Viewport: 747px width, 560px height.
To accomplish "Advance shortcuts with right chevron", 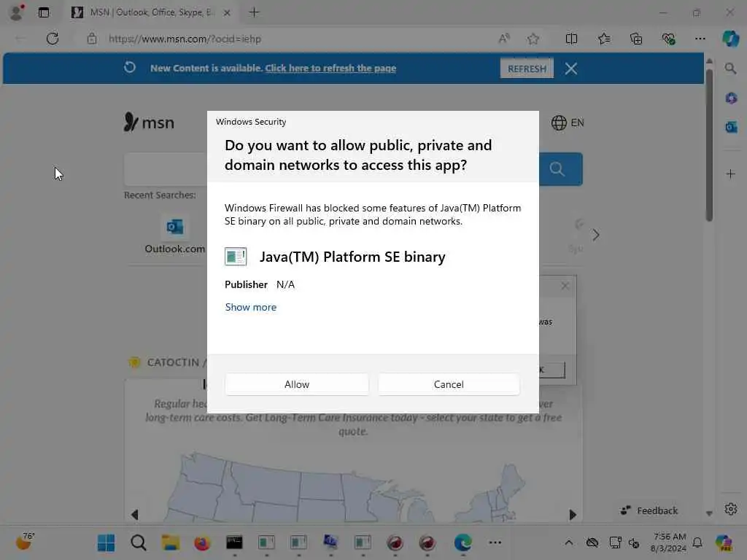I will (595, 235).
